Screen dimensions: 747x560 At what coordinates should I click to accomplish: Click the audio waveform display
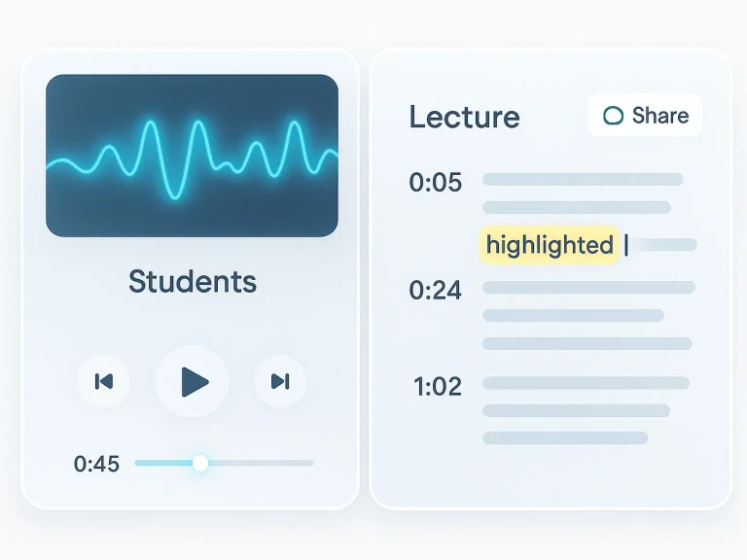tap(192, 156)
